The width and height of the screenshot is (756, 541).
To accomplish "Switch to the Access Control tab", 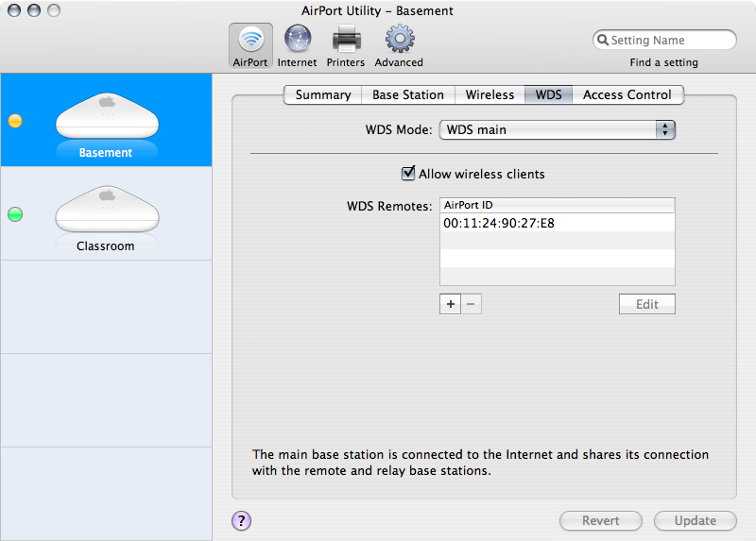I will (627, 95).
